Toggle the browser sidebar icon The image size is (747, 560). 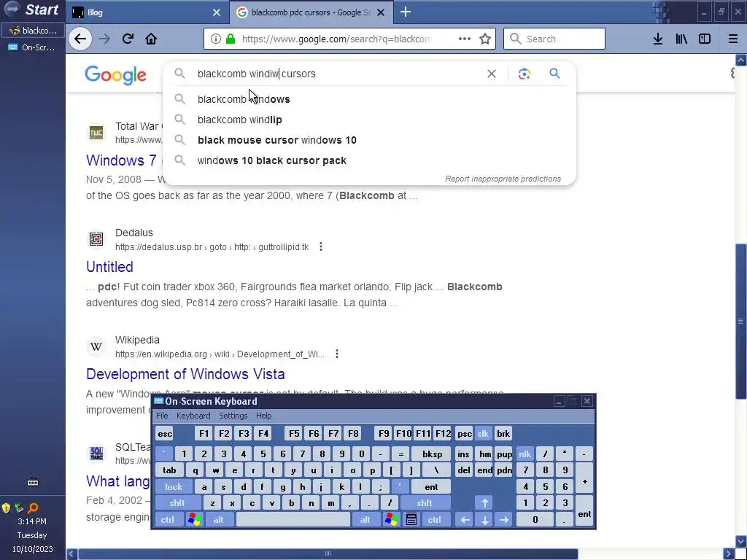pyautogui.click(x=705, y=39)
